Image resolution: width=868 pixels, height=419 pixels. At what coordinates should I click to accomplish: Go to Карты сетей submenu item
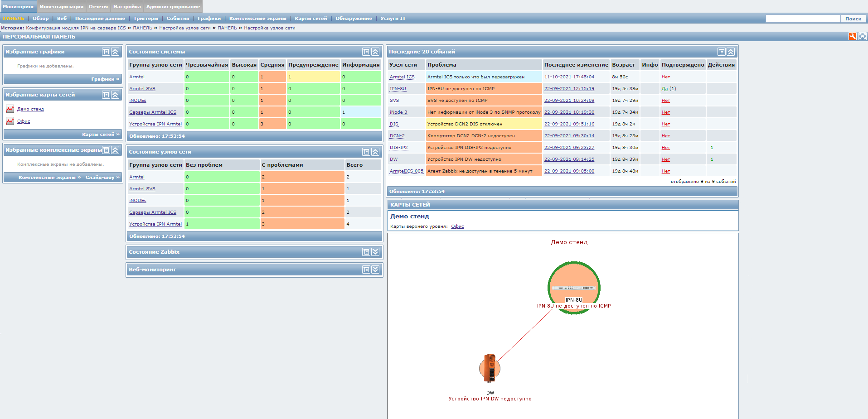tap(311, 19)
